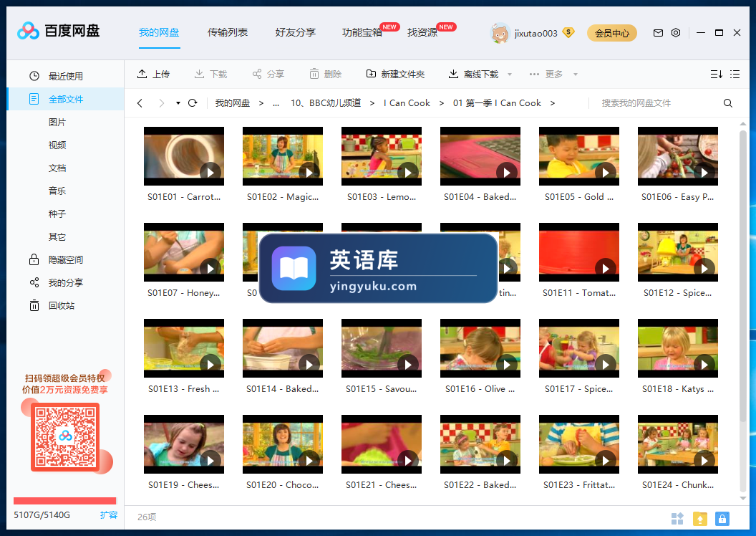Click the search magnifier icon
This screenshot has height=536, width=756.
click(x=728, y=102)
